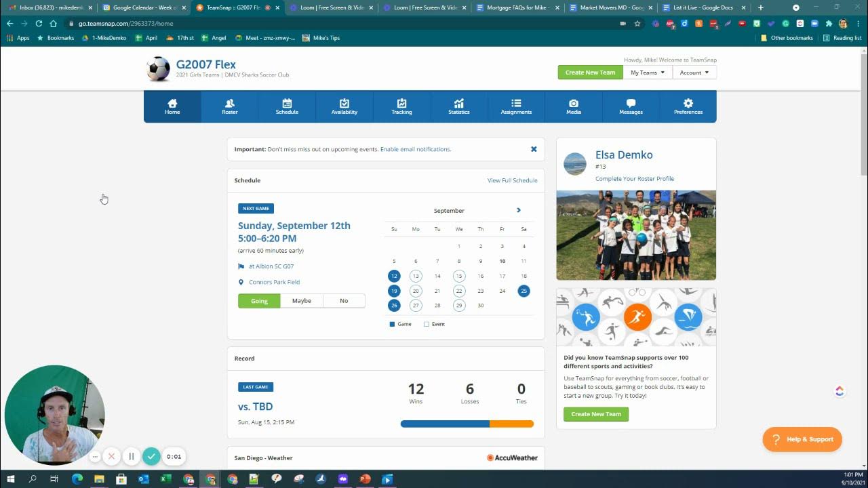
Task: Click Complete Your Roster Profile link
Action: click(635, 179)
